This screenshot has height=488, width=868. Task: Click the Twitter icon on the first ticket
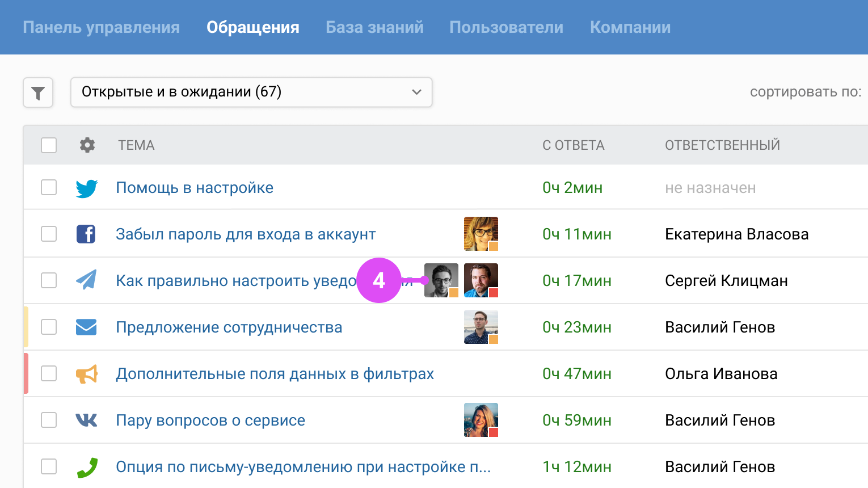[87, 188]
